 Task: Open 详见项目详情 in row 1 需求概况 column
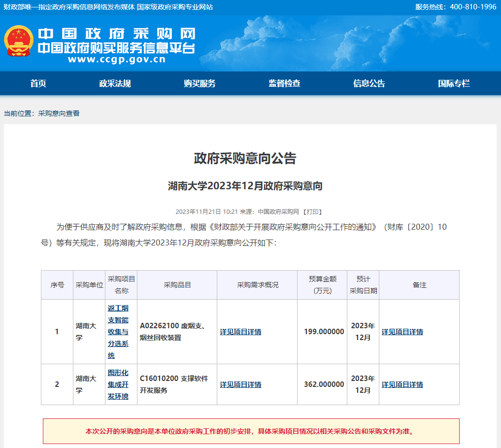[x=240, y=332]
